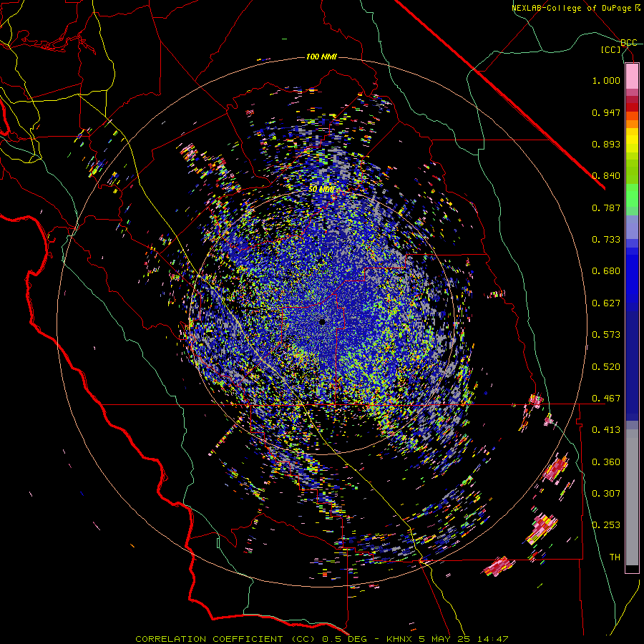Select the 0.733 scale value
The height and width of the screenshot is (644, 644).
click(606, 240)
